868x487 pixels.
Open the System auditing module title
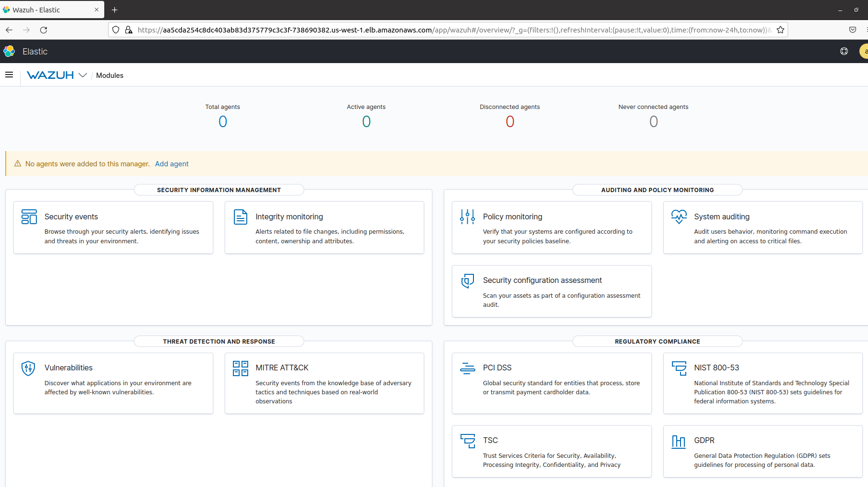pyautogui.click(x=722, y=216)
